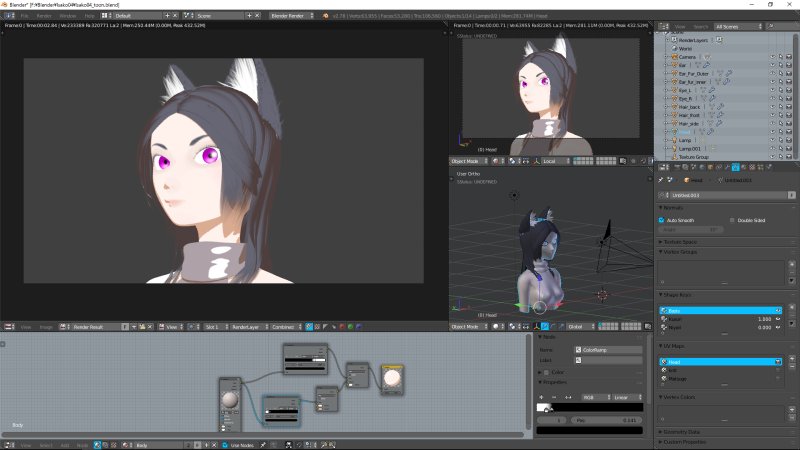800x450 pixels.
Task: Select the Basis shape key
Action: [x=720, y=310]
